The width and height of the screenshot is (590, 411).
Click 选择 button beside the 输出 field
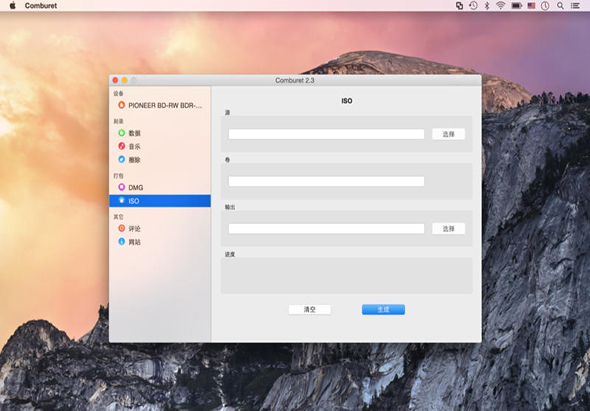click(x=449, y=228)
